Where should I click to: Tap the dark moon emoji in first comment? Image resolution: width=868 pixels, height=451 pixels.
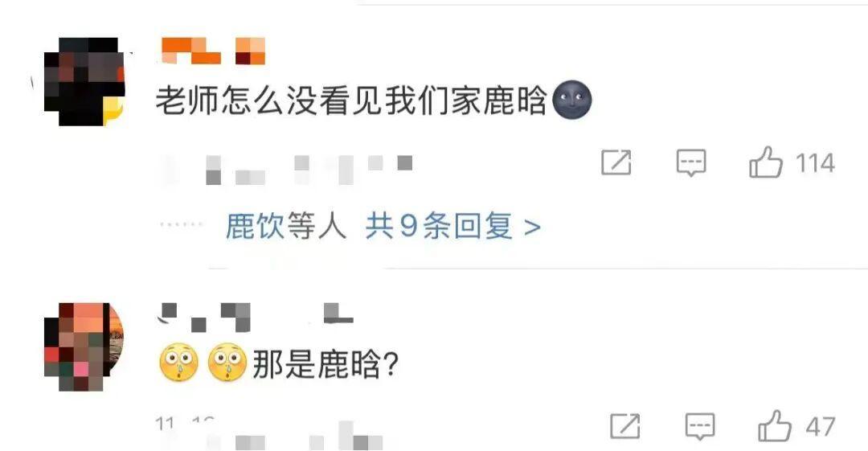tap(572, 100)
